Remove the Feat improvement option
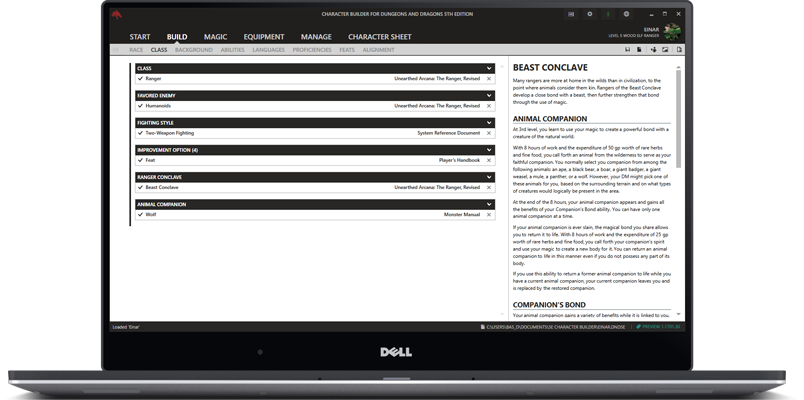The height and width of the screenshot is (400, 804). (x=489, y=161)
